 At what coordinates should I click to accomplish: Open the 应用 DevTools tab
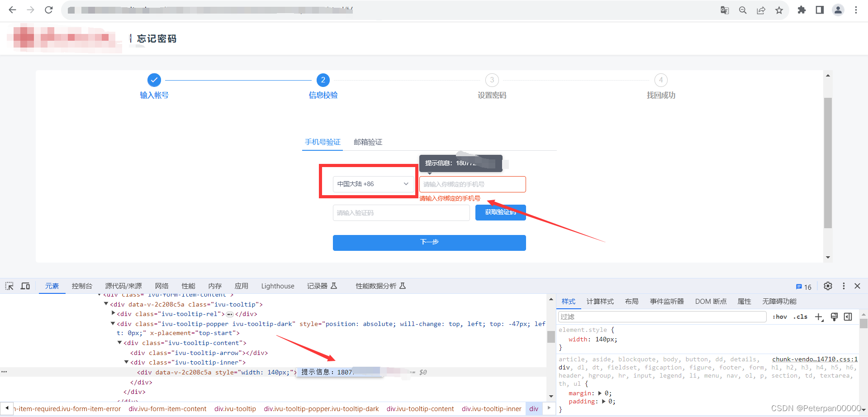(x=242, y=286)
